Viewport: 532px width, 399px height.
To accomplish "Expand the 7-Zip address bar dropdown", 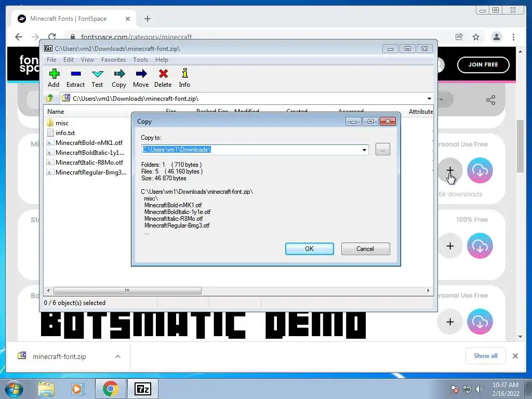I will point(429,99).
